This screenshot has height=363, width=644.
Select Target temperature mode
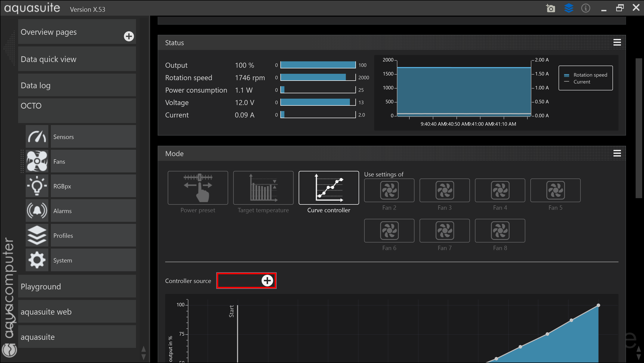(x=263, y=188)
